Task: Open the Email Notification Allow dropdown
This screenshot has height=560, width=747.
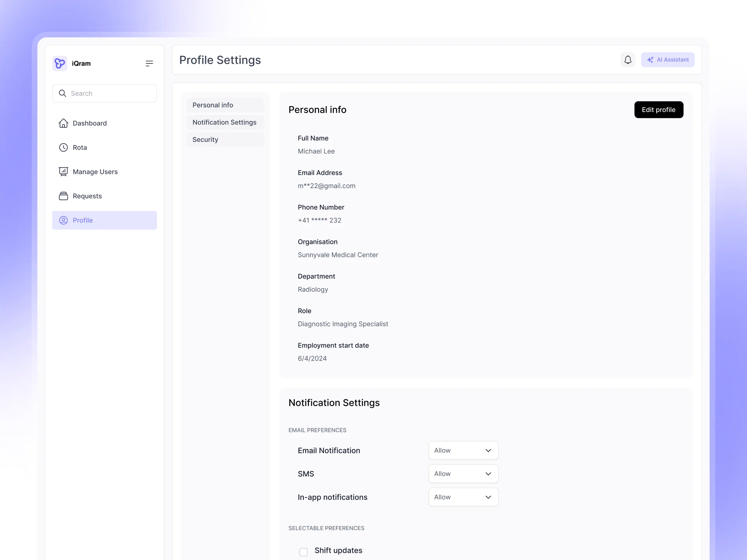Action: coord(463,451)
